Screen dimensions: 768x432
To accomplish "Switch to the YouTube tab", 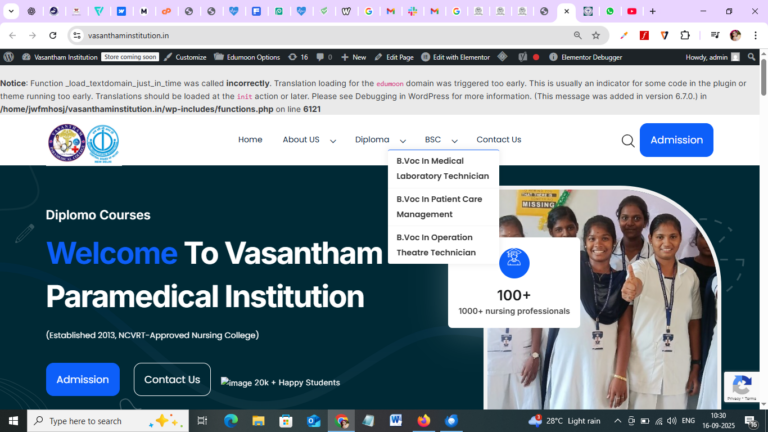I will point(632,11).
